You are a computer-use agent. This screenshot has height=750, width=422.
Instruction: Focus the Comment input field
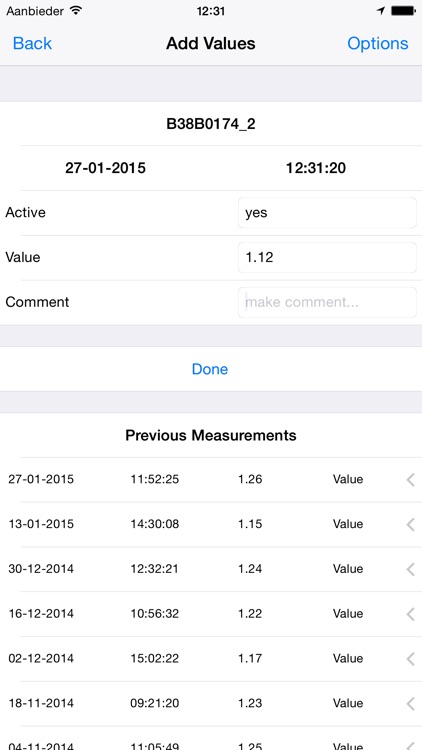pos(327,302)
